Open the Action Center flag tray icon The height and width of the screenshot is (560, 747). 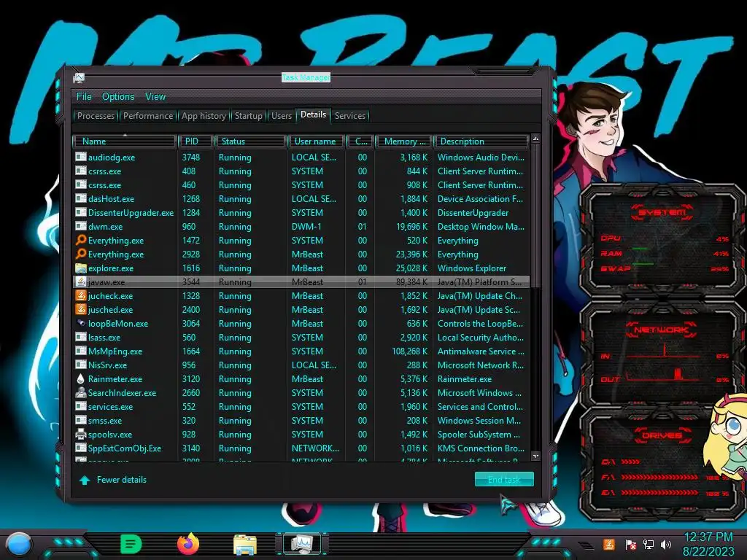[x=630, y=544]
